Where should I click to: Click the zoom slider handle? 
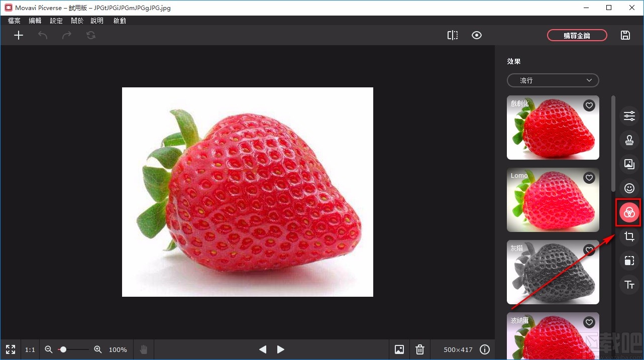(63, 349)
